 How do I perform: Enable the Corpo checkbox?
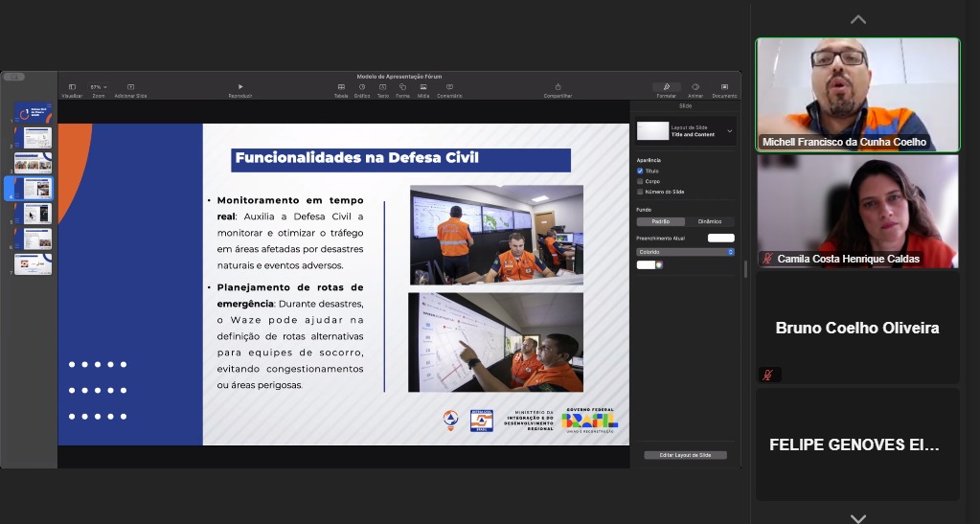pyautogui.click(x=640, y=181)
